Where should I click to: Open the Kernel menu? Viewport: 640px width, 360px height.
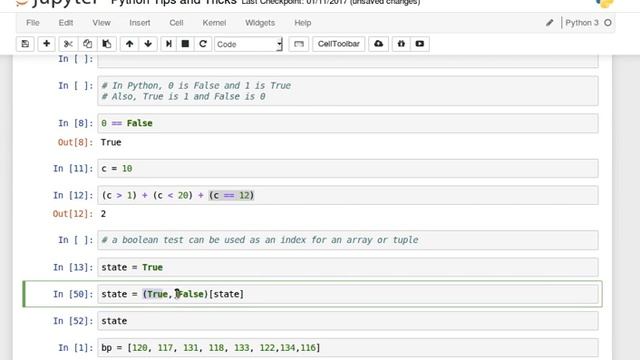pyautogui.click(x=214, y=23)
